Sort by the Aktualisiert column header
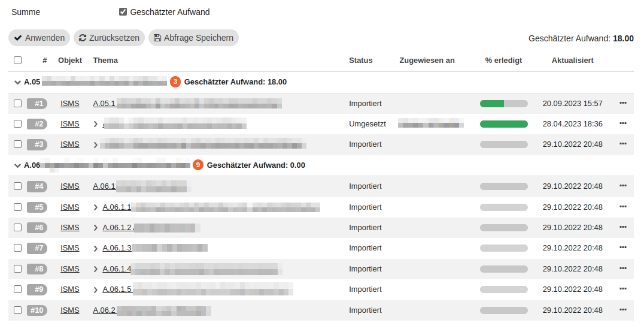This screenshot has width=644, height=326. (572, 60)
